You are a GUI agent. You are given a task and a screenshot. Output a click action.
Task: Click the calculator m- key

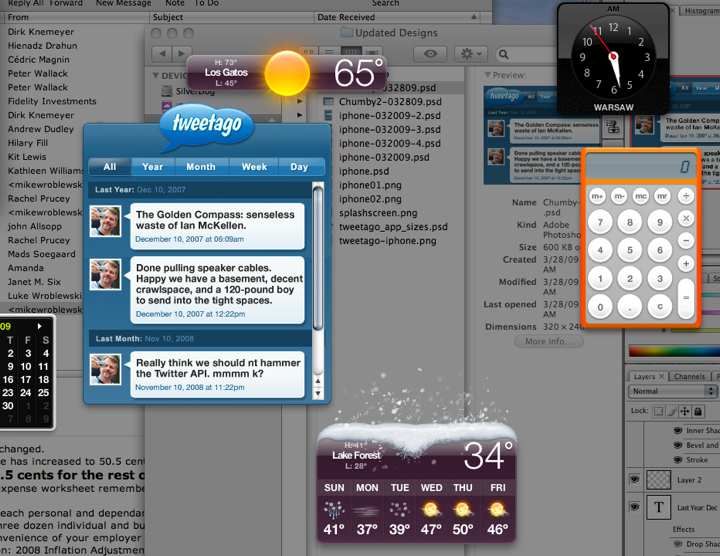tap(619, 197)
